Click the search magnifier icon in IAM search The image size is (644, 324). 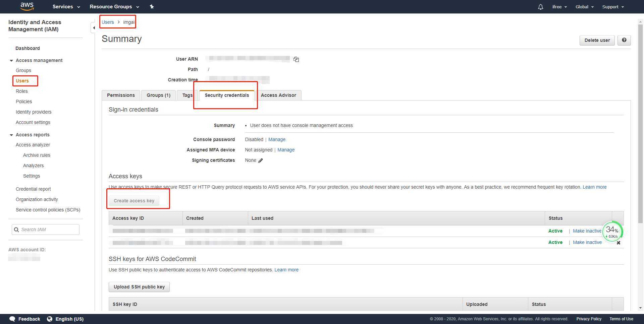[x=16, y=230]
